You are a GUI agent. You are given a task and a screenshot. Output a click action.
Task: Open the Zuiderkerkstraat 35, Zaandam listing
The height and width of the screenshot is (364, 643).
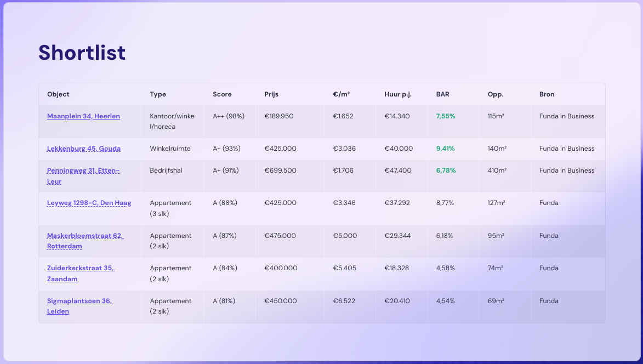(x=81, y=268)
